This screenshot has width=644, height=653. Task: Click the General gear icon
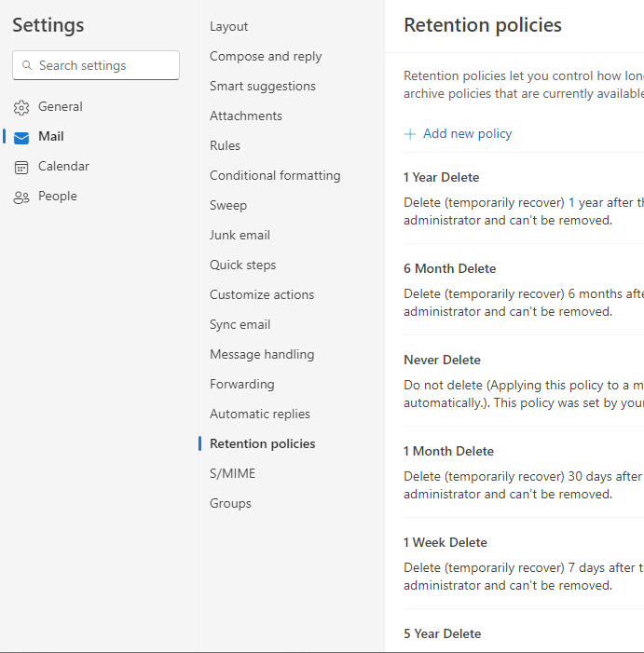pyautogui.click(x=21, y=107)
